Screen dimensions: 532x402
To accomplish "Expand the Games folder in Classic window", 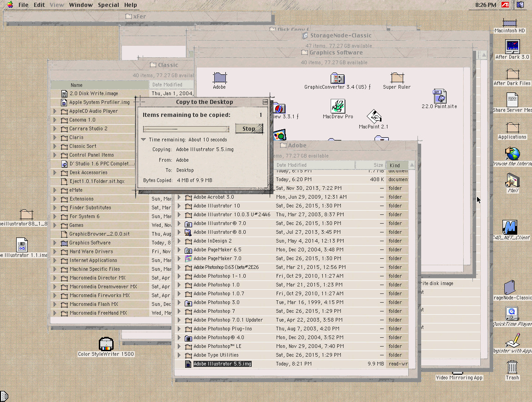I will [55, 225].
